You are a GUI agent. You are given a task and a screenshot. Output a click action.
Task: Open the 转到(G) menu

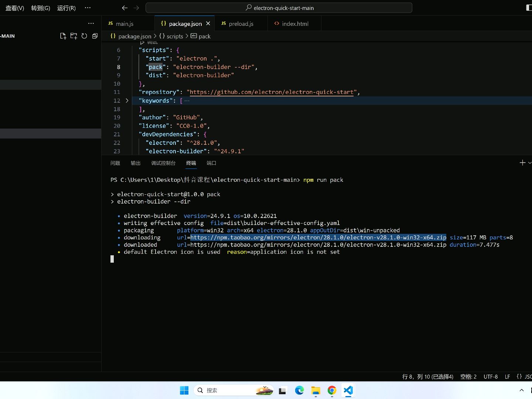pos(41,8)
